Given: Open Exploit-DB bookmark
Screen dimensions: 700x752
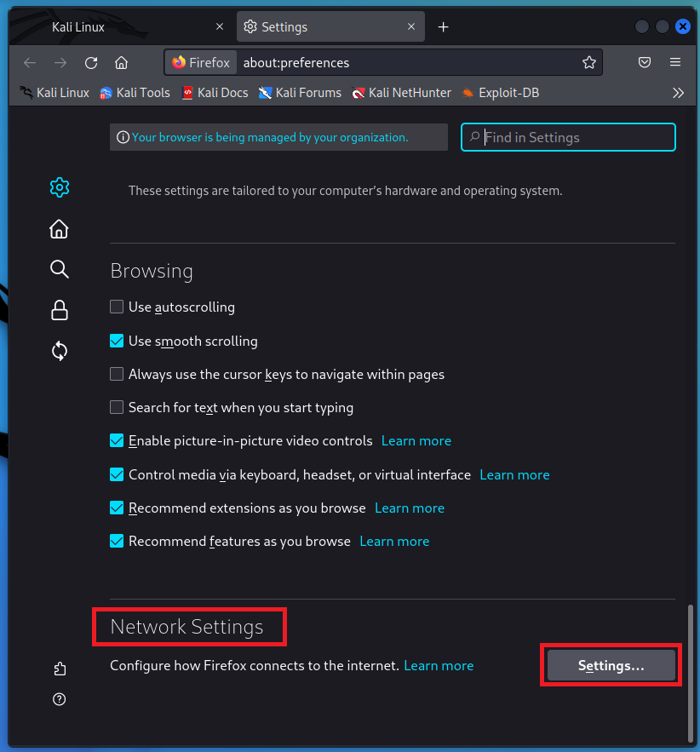Looking at the screenshot, I should (x=501, y=93).
